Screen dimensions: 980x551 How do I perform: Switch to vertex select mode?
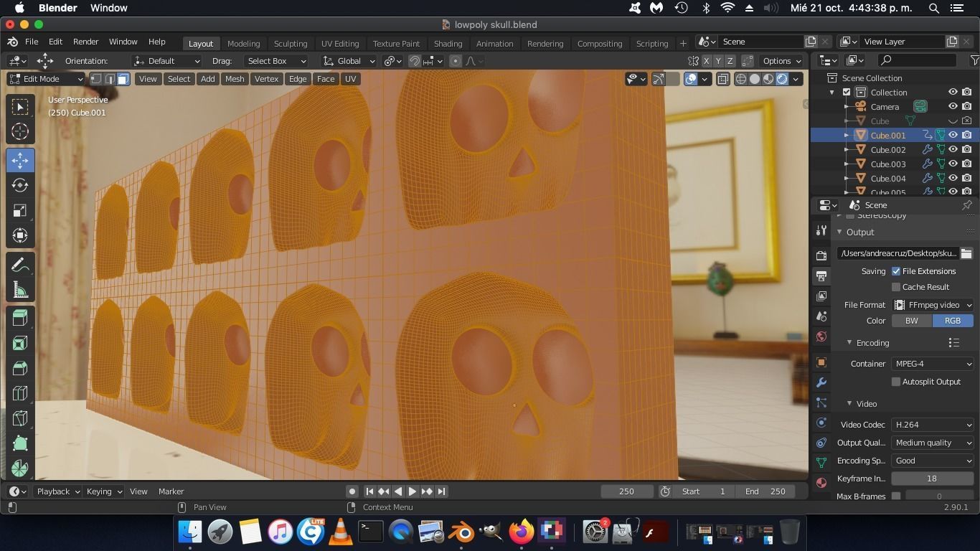[98, 79]
